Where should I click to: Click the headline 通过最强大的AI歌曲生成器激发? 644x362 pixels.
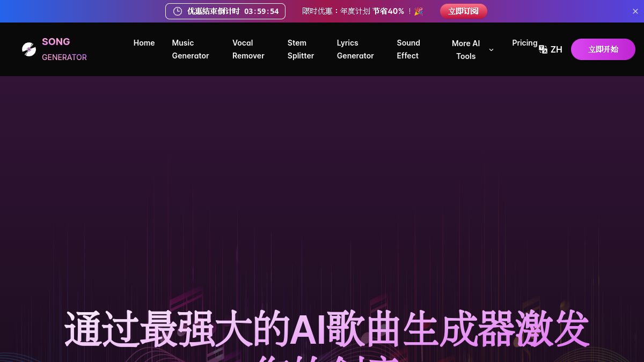coord(327,329)
